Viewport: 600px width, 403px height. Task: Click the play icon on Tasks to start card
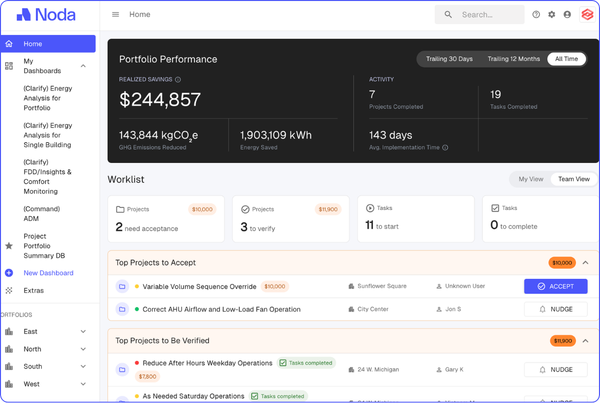370,208
